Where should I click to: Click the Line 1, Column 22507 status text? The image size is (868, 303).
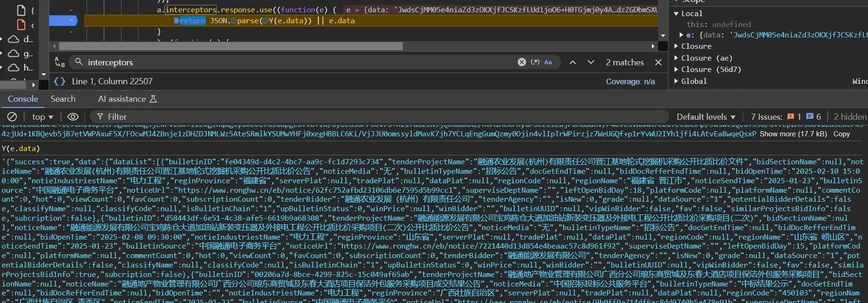(x=112, y=81)
